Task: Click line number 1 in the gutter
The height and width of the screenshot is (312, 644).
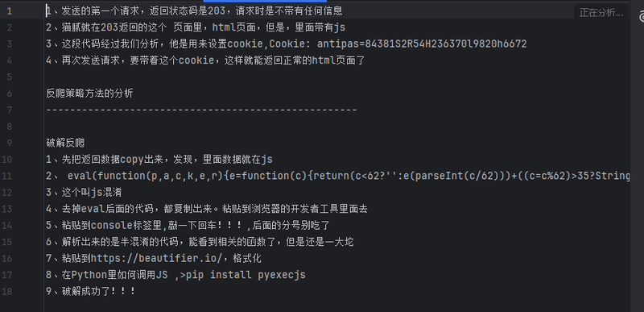Action: (x=9, y=11)
